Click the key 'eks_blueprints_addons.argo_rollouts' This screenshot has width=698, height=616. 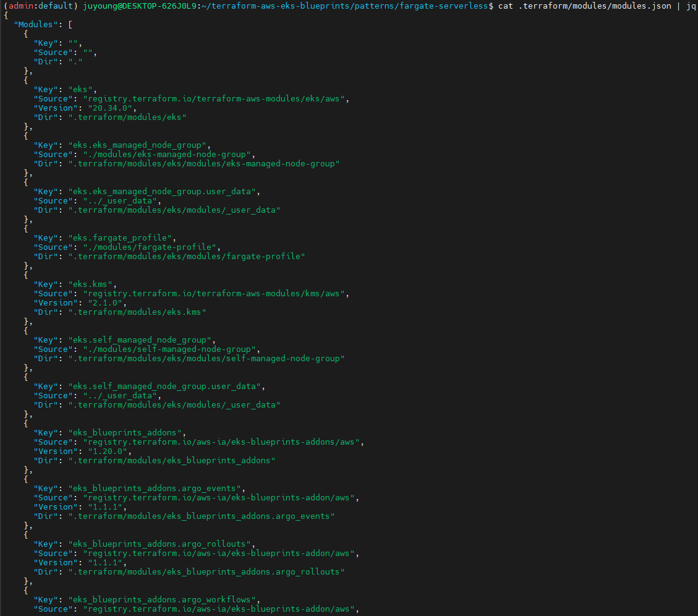(160, 544)
